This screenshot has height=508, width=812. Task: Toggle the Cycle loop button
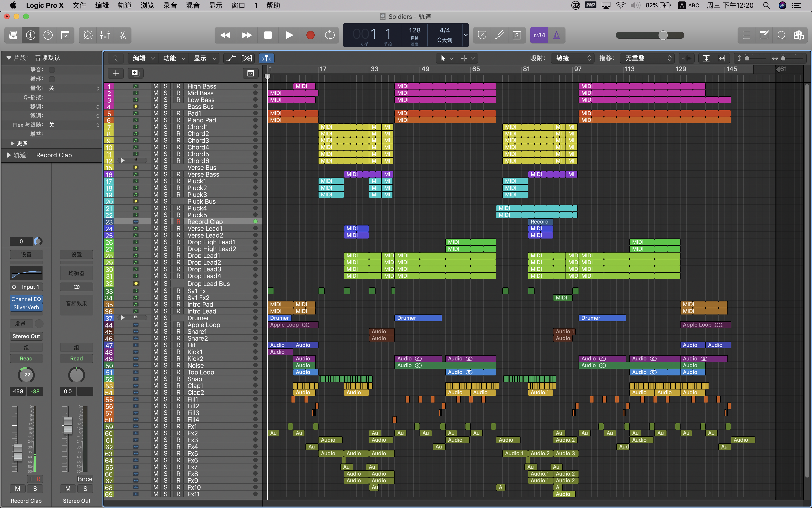(330, 35)
